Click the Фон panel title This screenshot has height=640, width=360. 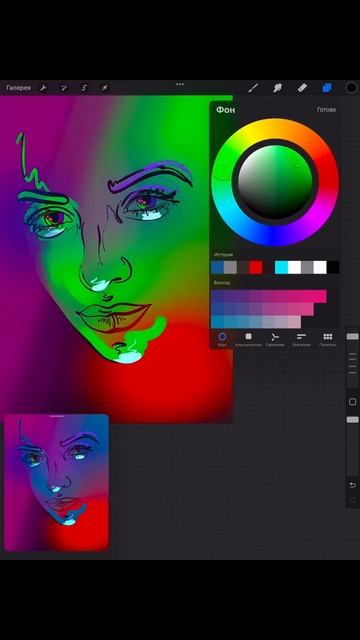click(225, 109)
